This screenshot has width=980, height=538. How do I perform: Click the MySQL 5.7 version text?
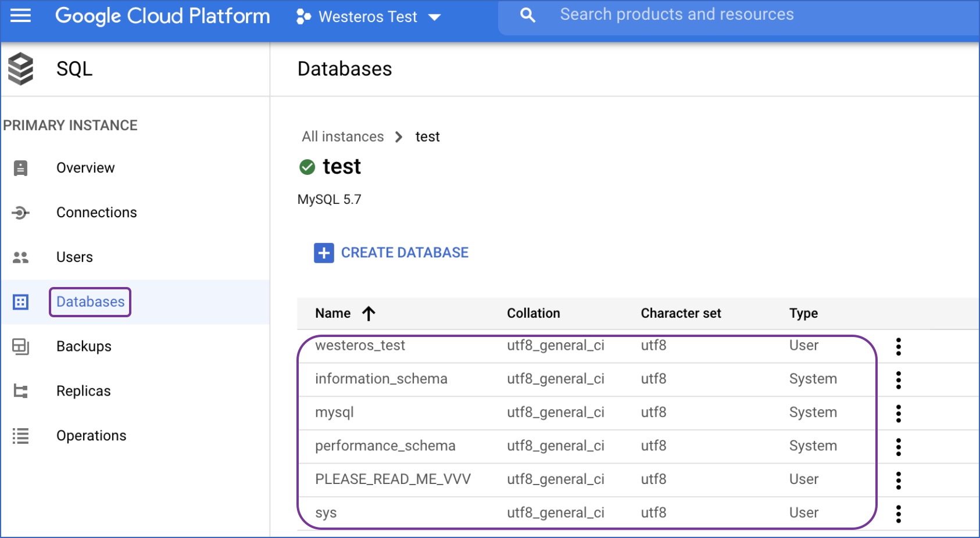(329, 199)
